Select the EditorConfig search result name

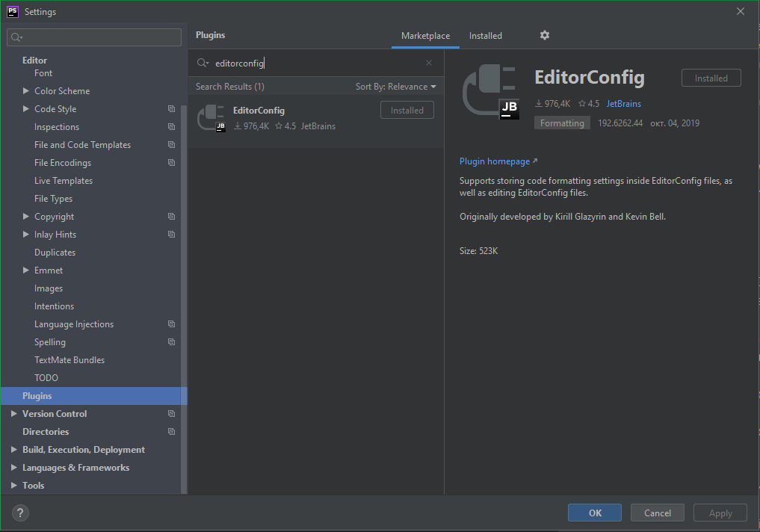[x=259, y=111]
